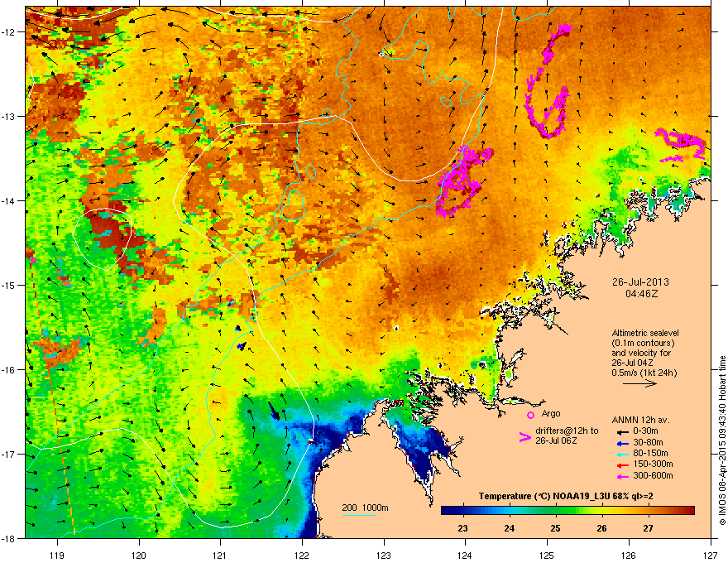728x563 pixels.
Task: Click the '300-600m' depth label
Action: point(653,475)
